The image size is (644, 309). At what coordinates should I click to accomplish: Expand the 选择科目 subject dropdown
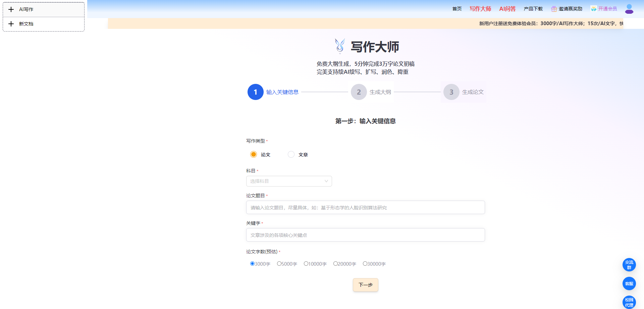tap(289, 181)
